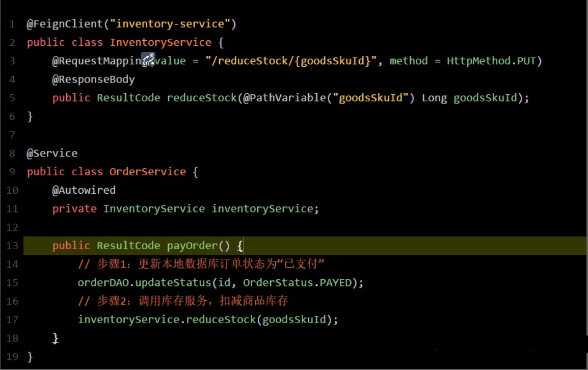The height and width of the screenshot is (370, 588).
Task: Click inventoryService.reduceStock call on line 17
Action: click(x=167, y=320)
